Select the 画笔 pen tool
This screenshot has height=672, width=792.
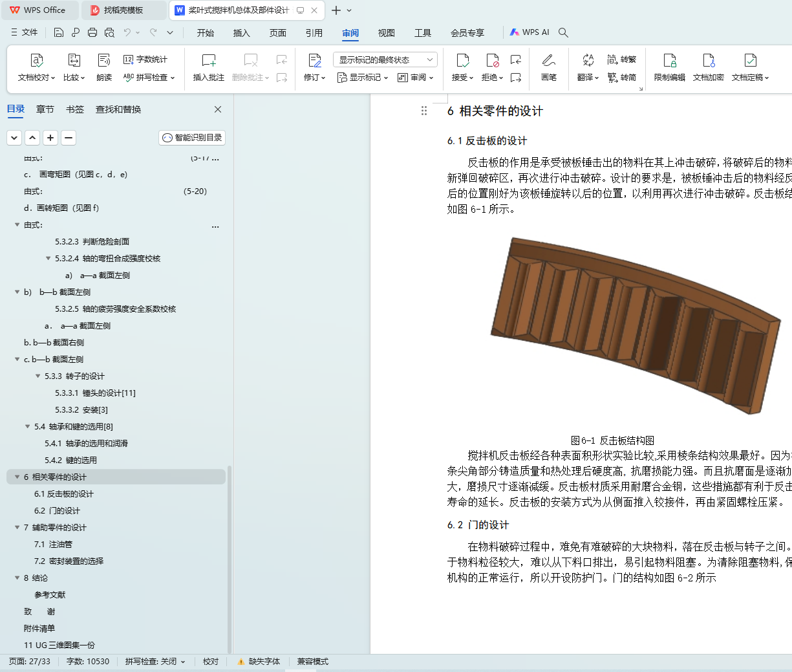(548, 68)
